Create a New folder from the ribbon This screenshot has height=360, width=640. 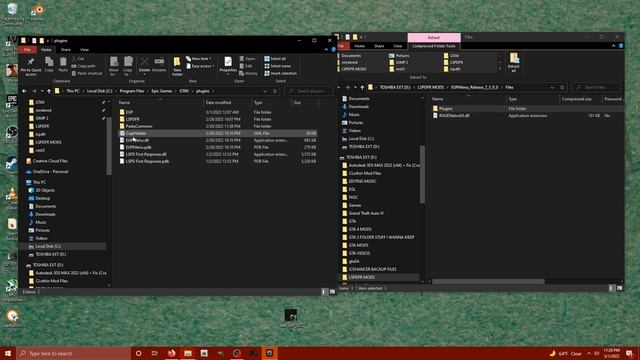tap(177, 66)
